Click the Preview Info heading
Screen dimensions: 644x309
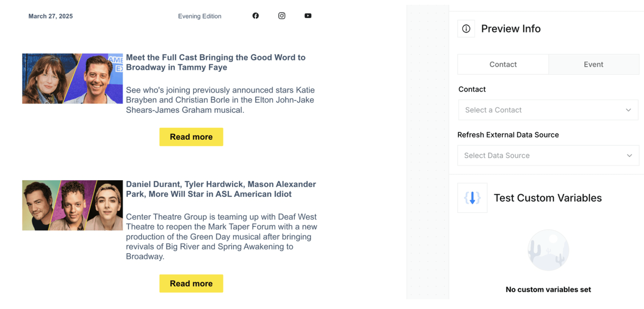point(511,29)
